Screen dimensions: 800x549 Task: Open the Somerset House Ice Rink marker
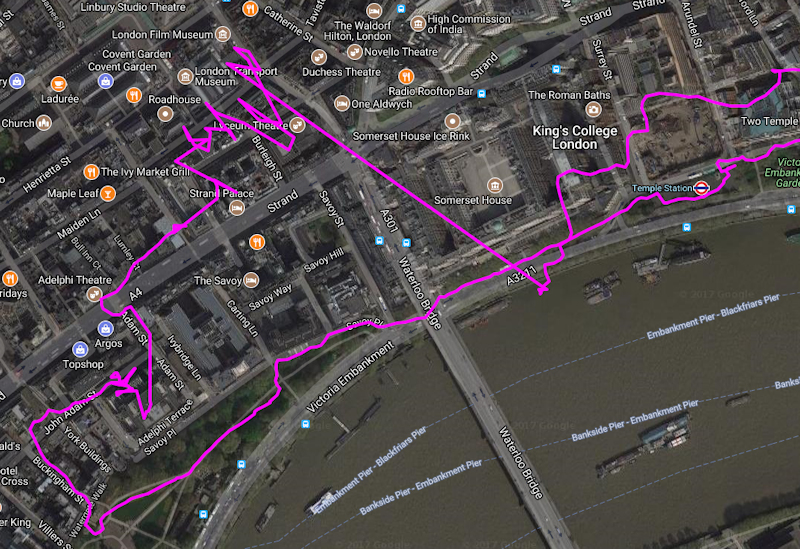click(x=452, y=121)
